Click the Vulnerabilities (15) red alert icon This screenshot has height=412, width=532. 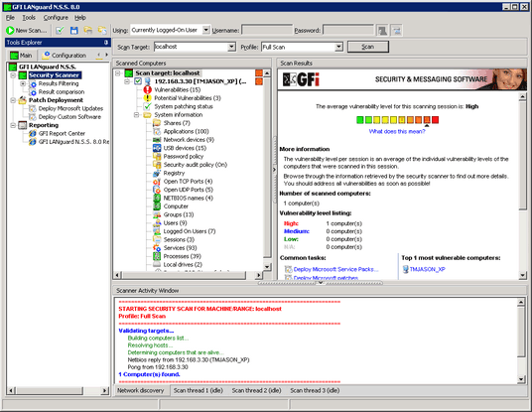[x=148, y=90]
